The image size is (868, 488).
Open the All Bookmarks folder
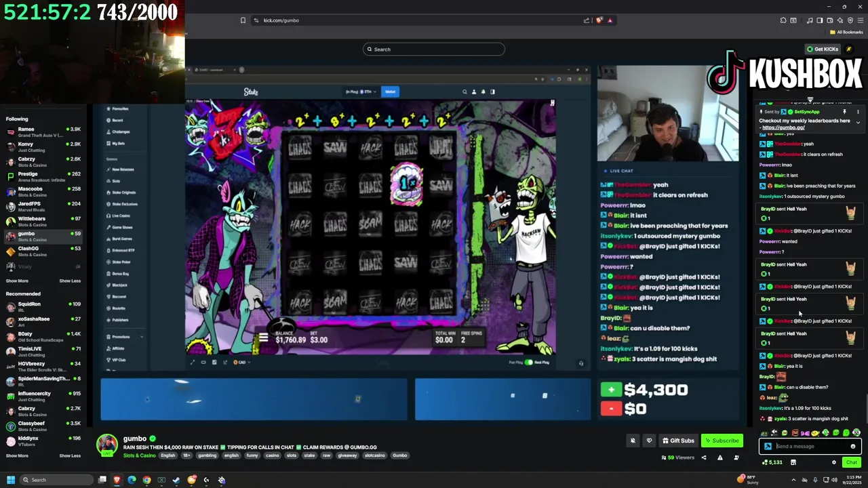pyautogui.click(x=846, y=32)
